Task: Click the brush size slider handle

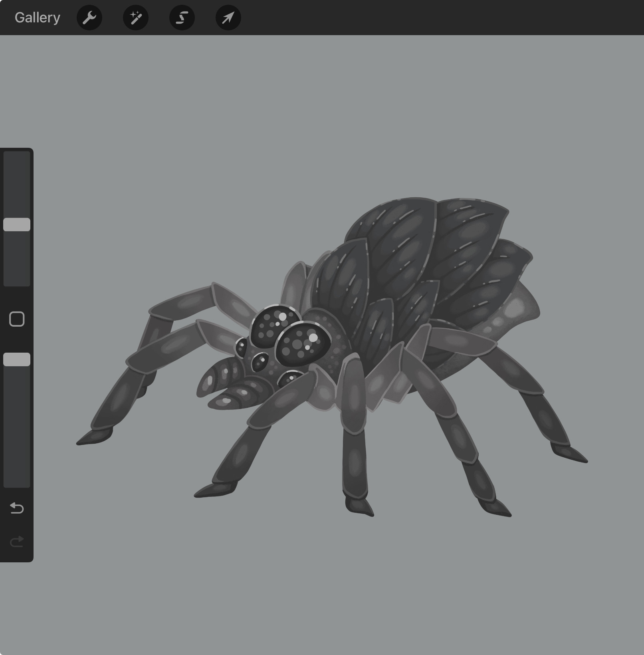Action: 17,224
